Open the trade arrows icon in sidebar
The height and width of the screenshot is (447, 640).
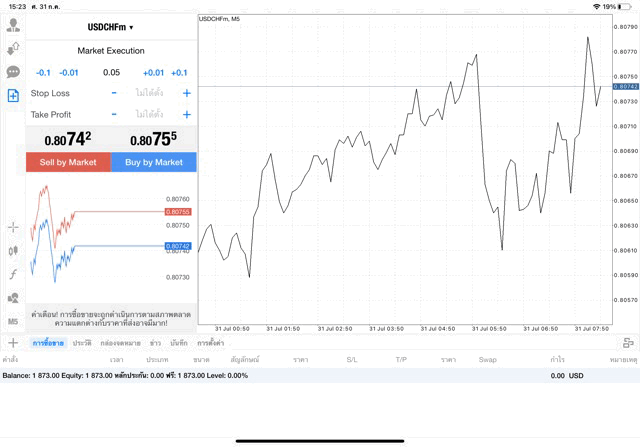click(13, 49)
